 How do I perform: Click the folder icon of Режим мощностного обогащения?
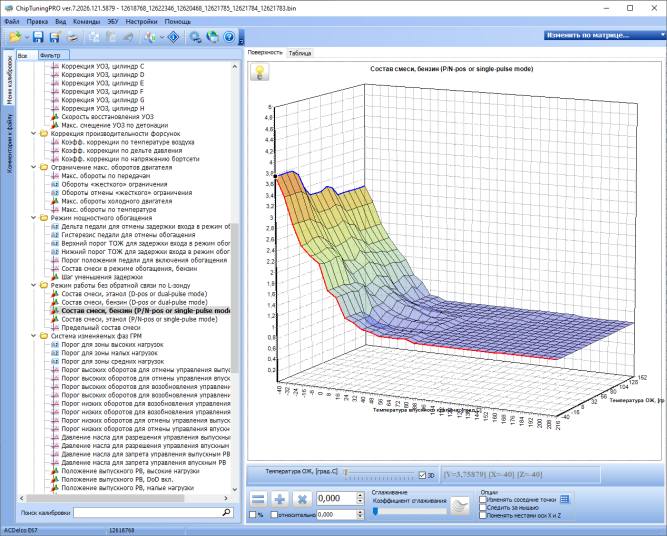44,218
